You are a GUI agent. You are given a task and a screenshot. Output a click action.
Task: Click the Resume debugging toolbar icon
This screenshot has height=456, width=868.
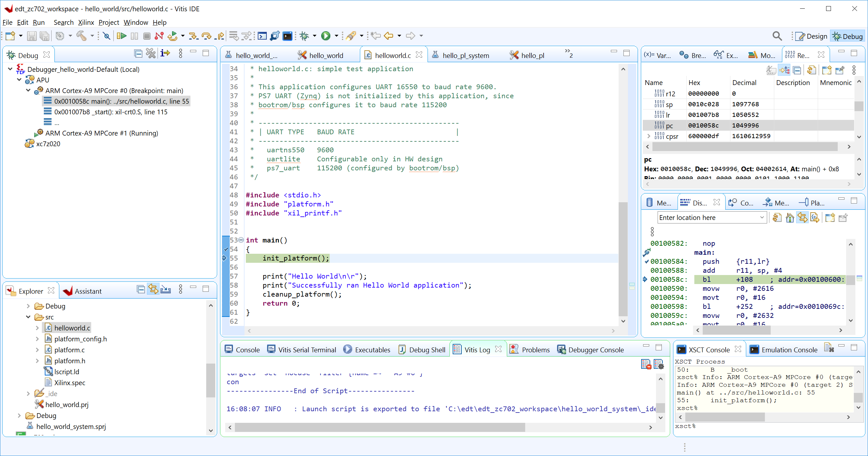[x=122, y=36]
